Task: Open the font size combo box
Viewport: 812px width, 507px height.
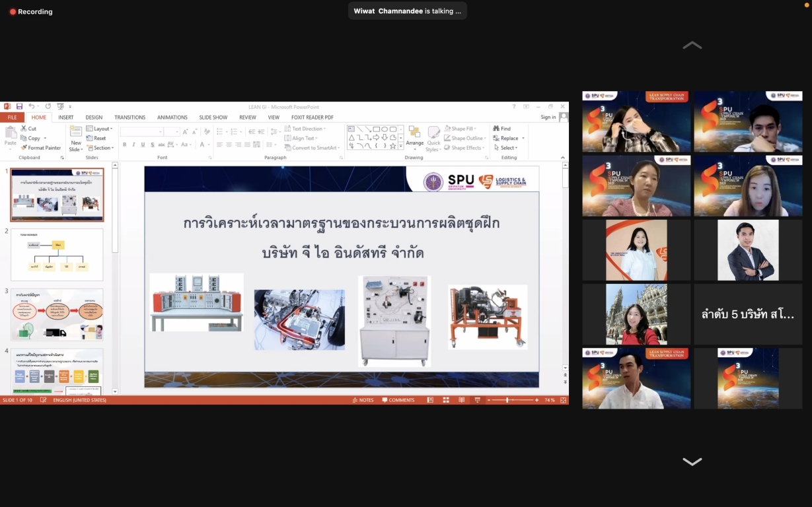Action: click(x=172, y=132)
